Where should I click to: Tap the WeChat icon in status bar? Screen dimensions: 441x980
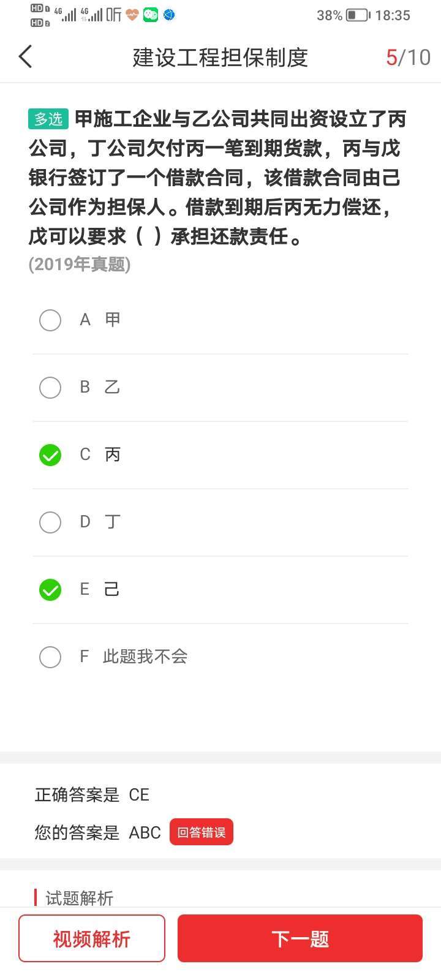point(150,15)
